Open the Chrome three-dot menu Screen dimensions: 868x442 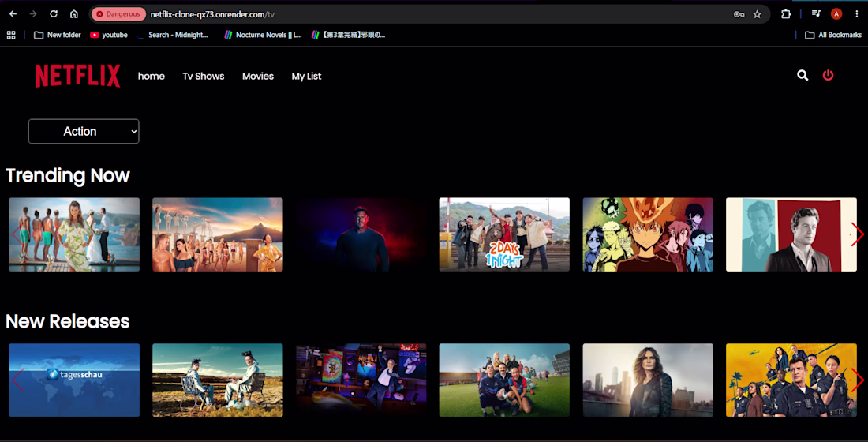point(856,14)
